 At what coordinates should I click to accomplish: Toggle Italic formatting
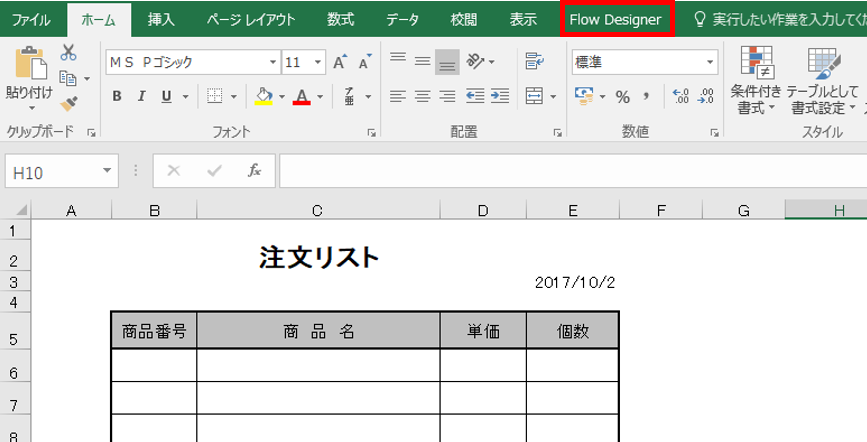pyautogui.click(x=142, y=96)
